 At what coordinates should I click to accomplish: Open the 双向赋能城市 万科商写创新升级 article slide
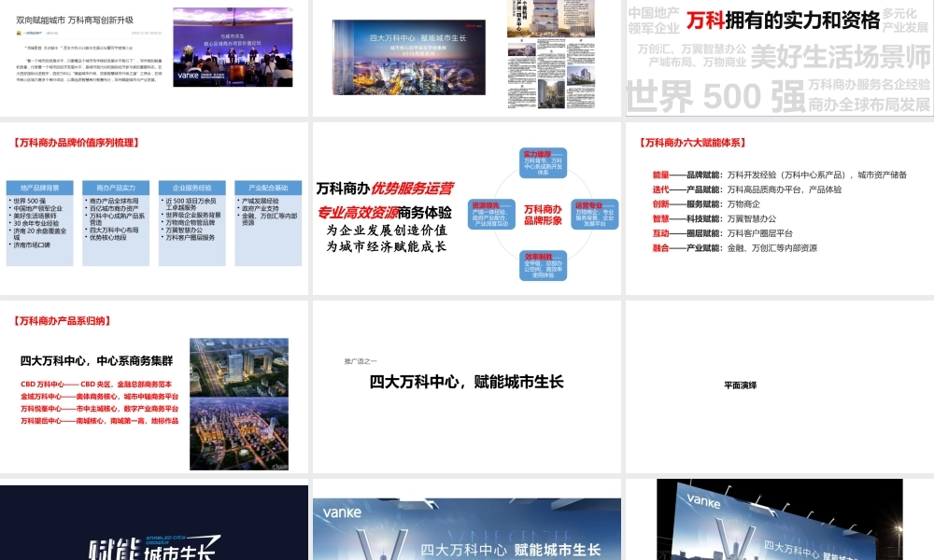pyautogui.click(x=154, y=58)
